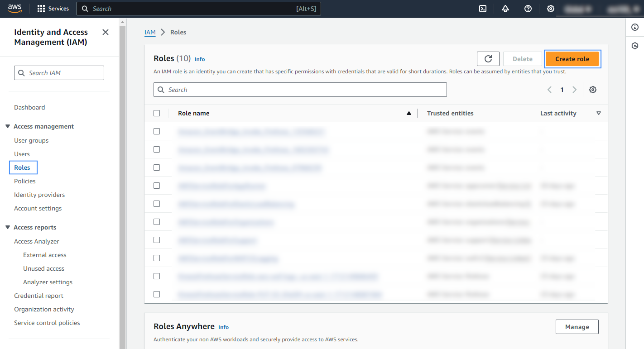Image resolution: width=644 pixels, height=349 pixels.
Task: Click the Manage button for Roles Anywhere
Action: coord(577,327)
